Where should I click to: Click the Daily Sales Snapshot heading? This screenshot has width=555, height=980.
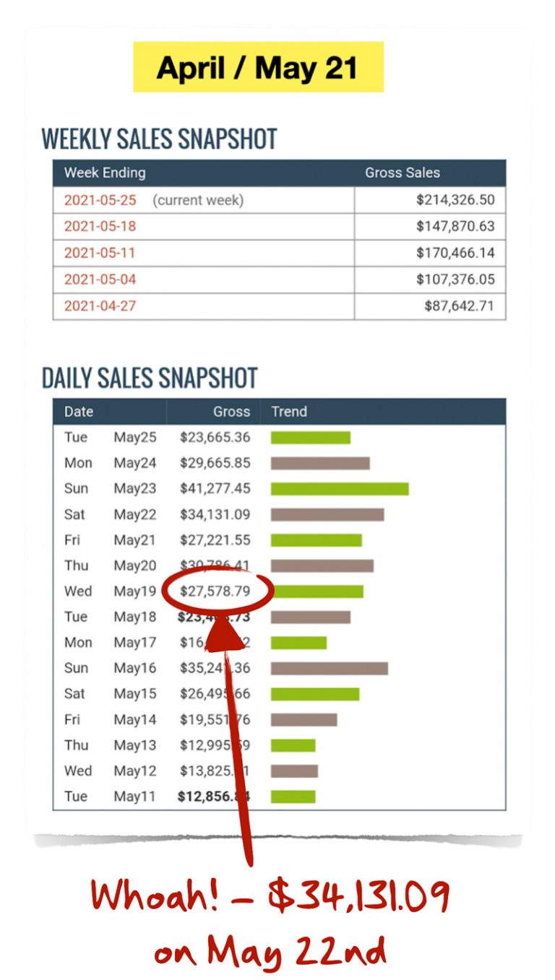tap(150, 378)
